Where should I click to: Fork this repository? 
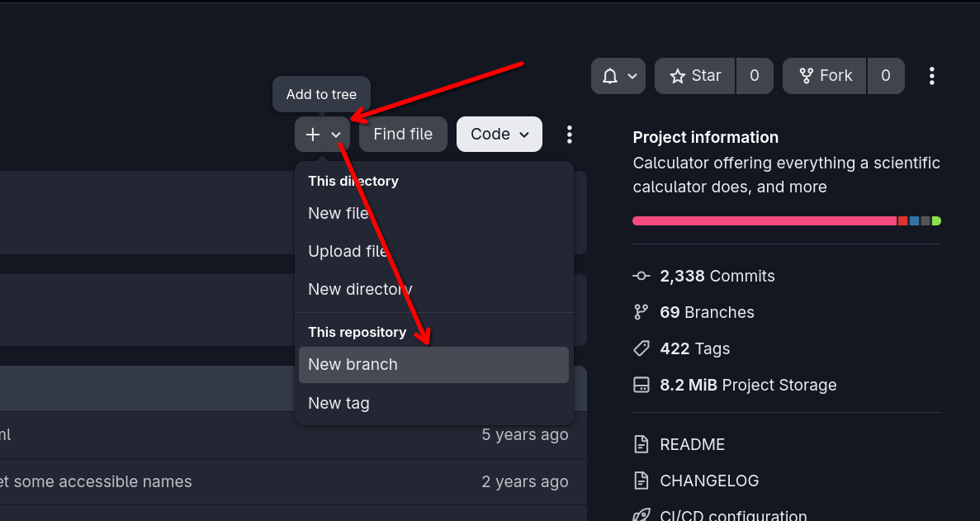tap(825, 76)
